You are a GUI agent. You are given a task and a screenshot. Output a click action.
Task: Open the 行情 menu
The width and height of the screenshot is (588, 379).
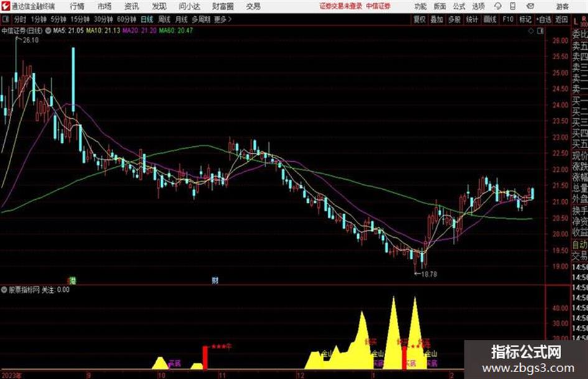point(77,6)
